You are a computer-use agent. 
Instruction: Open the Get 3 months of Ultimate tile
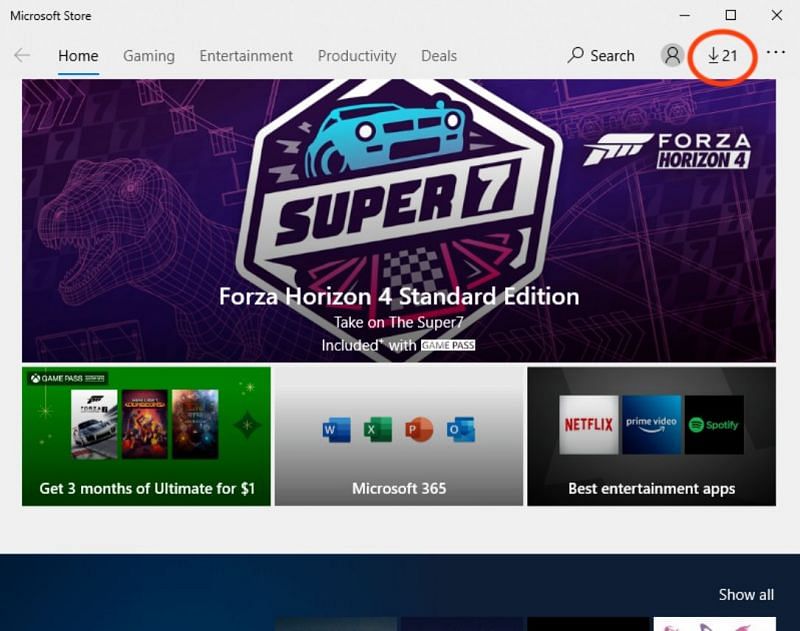click(x=146, y=437)
